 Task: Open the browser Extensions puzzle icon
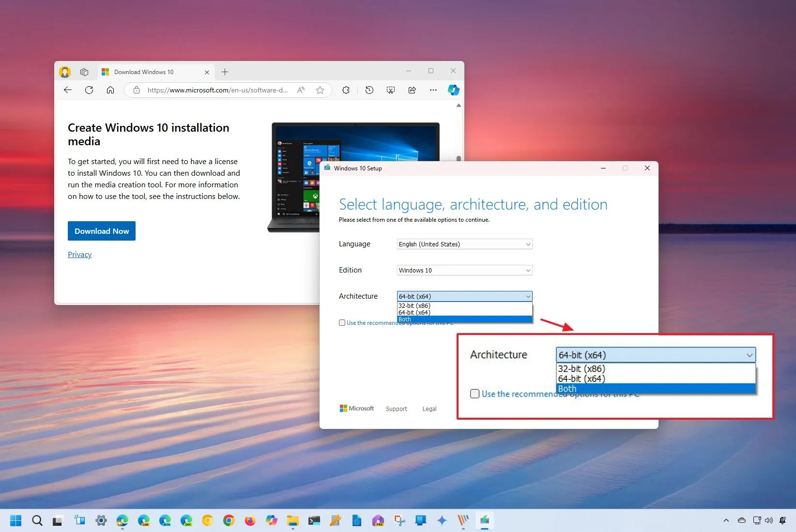tap(346, 90)
